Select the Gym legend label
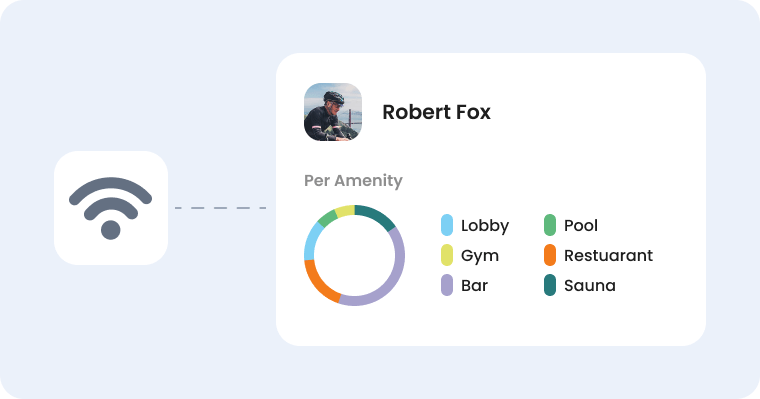 point(480,256)
